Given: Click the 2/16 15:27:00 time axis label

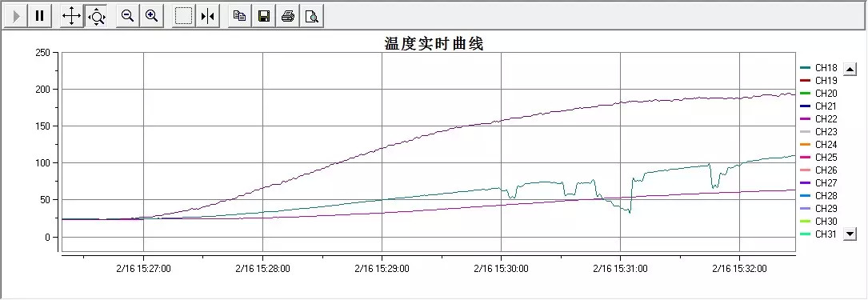Looking at the screenshot, I should tap(143, 269).
